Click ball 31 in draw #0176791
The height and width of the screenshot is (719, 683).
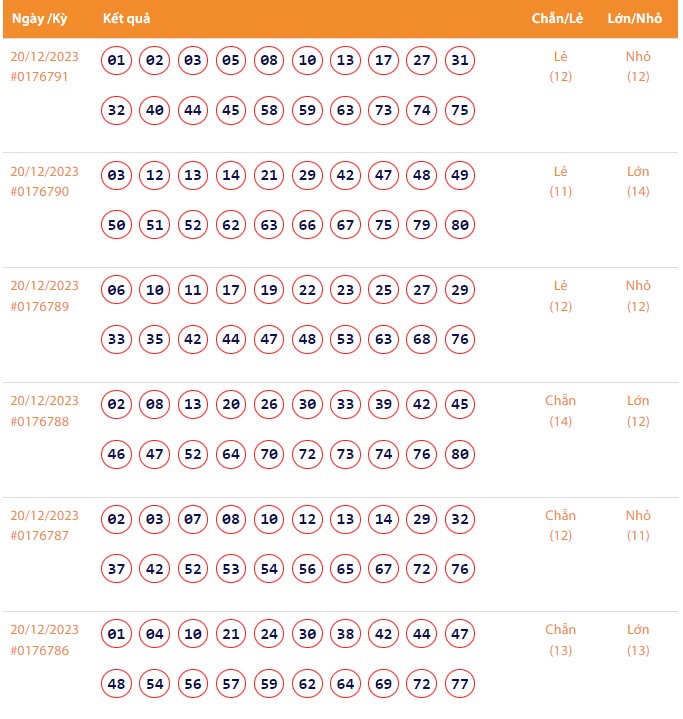[x=460, y=60]
